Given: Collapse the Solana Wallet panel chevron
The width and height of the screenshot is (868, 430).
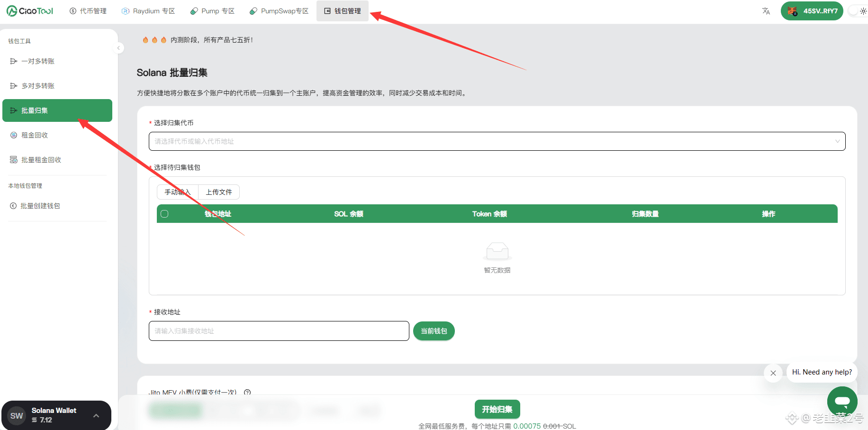Looking at the screenshot, I should click(97, 415).
